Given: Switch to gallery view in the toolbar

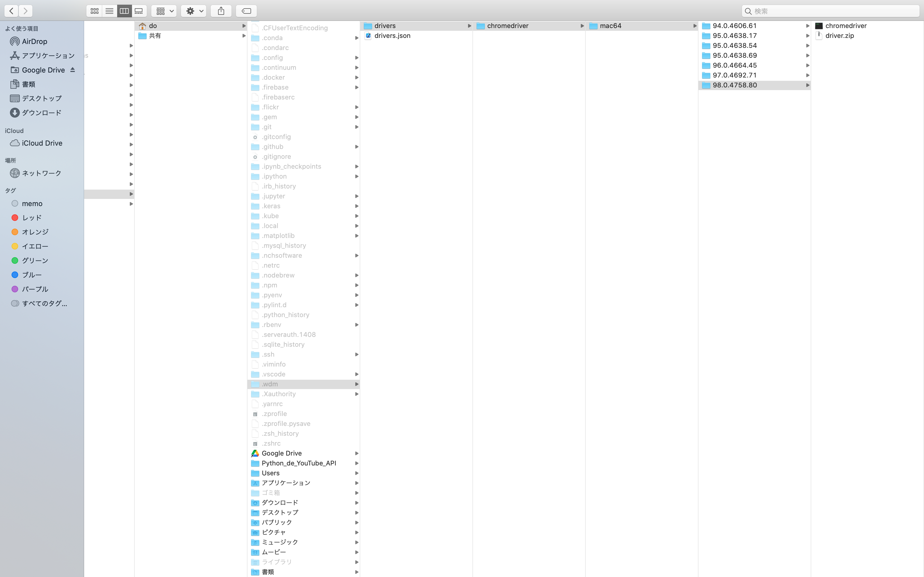Looking at the screenshot, I should (x=139, y=11).
